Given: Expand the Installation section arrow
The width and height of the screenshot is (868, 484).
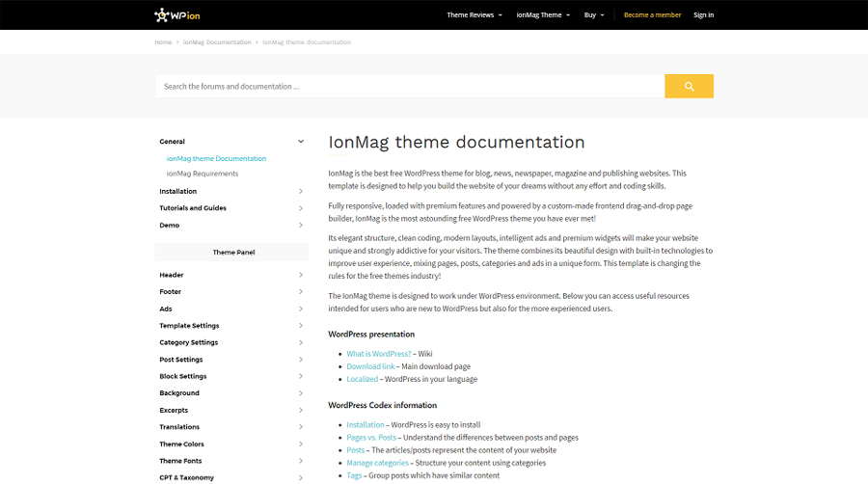Looking at the screenshot, I should [x=301, y=192].
